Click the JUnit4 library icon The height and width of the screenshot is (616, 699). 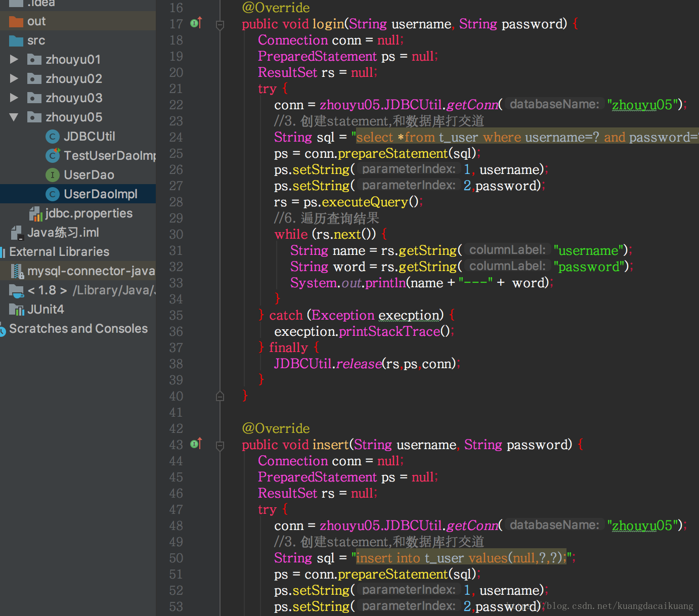[x=17, y=310]
